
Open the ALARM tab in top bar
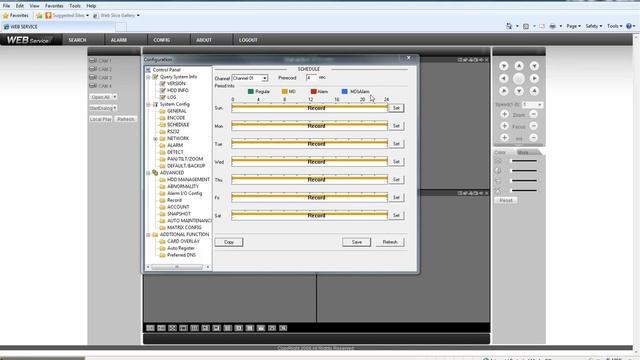[x=119, y=40]
